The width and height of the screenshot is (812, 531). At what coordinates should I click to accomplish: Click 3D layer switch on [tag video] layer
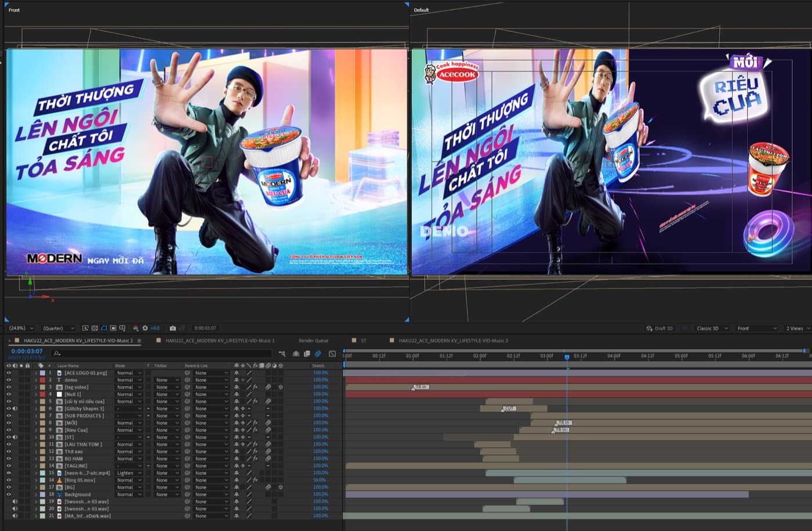[281, 387]
